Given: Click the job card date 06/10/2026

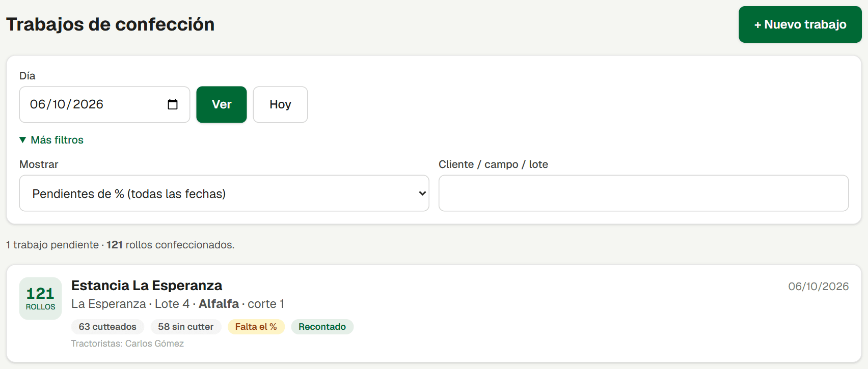Looking at the screenshot, I should (818, 287).
